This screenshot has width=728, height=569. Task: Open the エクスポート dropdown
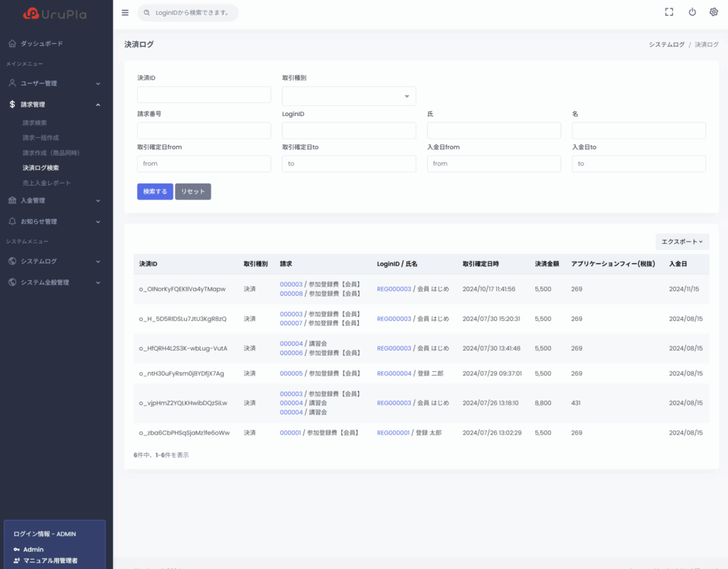pos(682,242)
